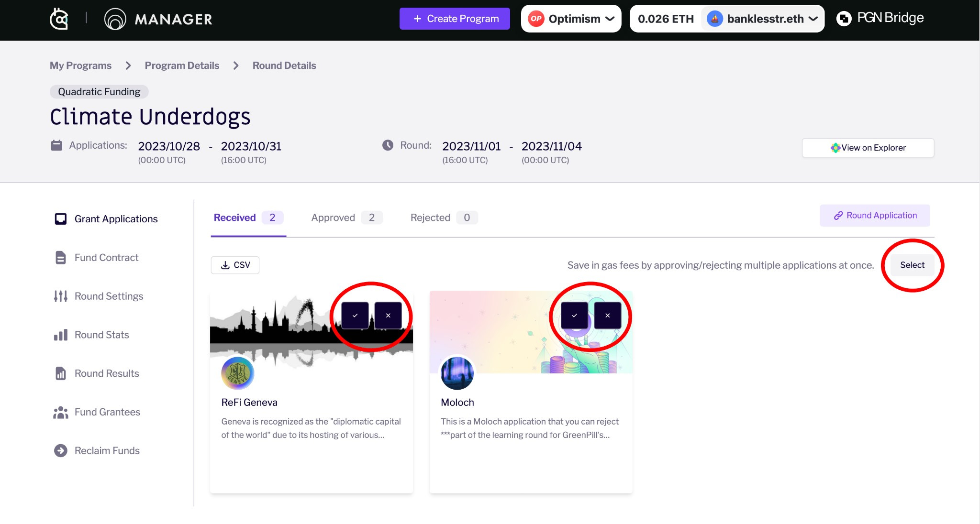Click the Climate Underdogs round title

150,117
